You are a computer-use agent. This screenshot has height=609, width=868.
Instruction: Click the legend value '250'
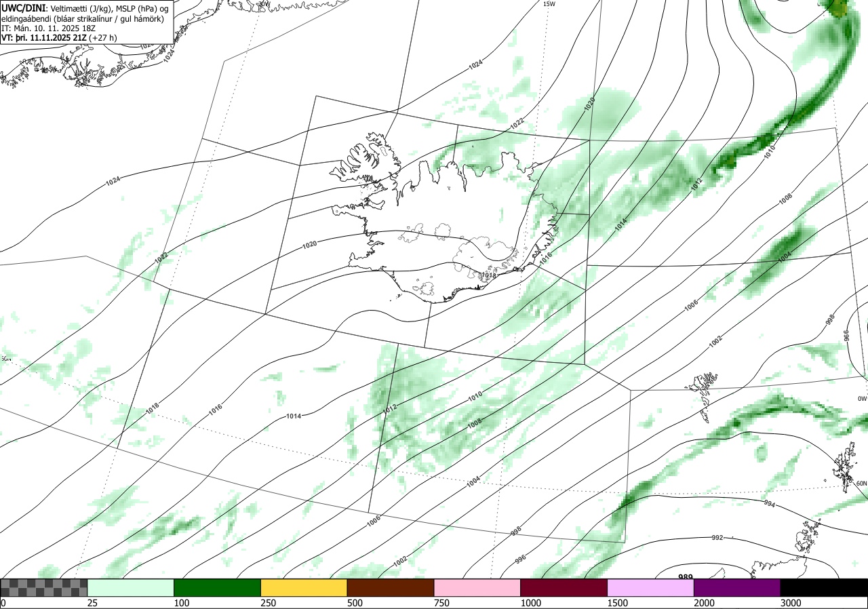tap(269, 603)
